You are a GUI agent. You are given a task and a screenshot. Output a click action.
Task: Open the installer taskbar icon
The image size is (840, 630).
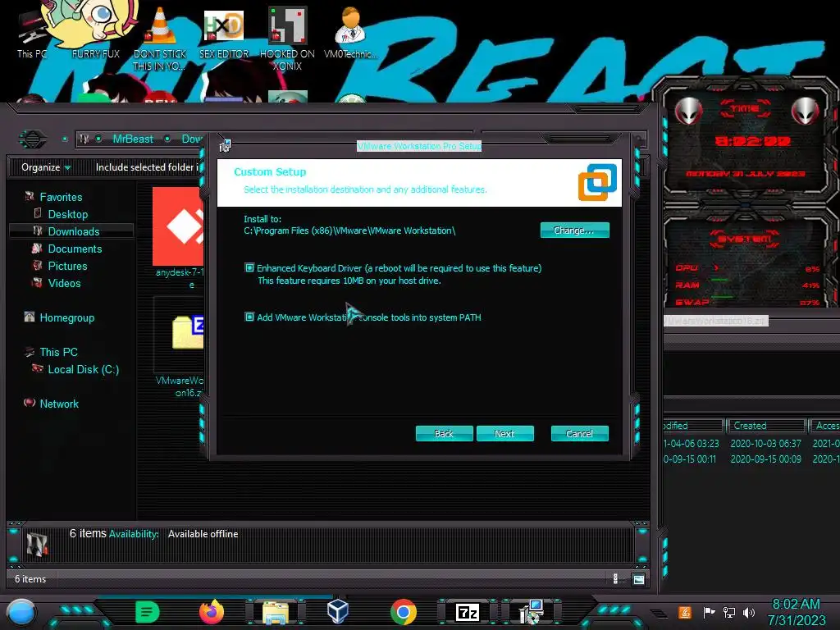click(532, 612)
